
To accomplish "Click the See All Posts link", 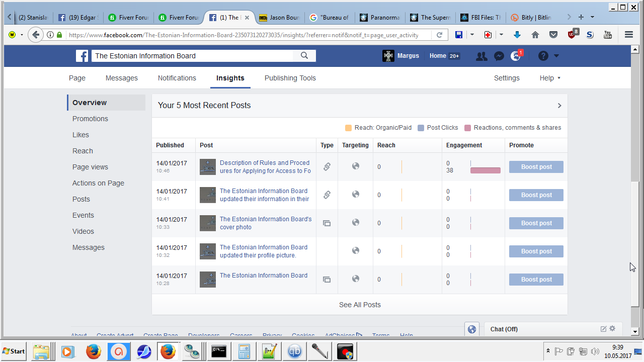I will [360, 305].
